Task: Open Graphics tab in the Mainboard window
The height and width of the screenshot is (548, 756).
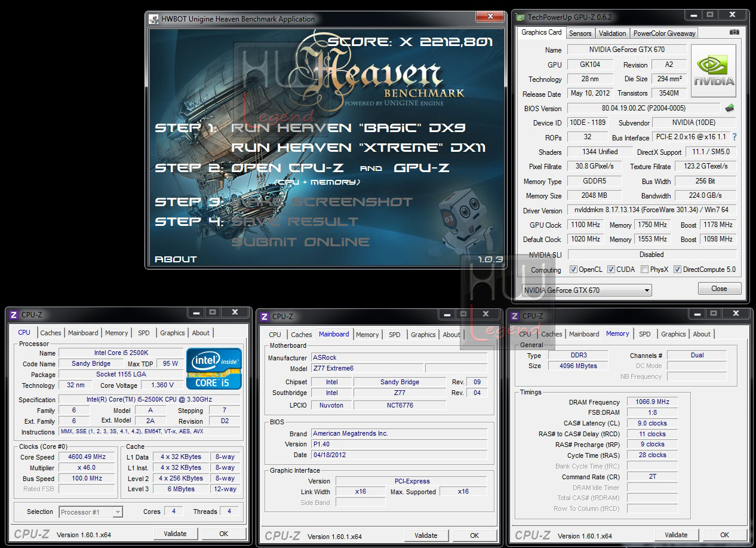Action: click(423, 335)
